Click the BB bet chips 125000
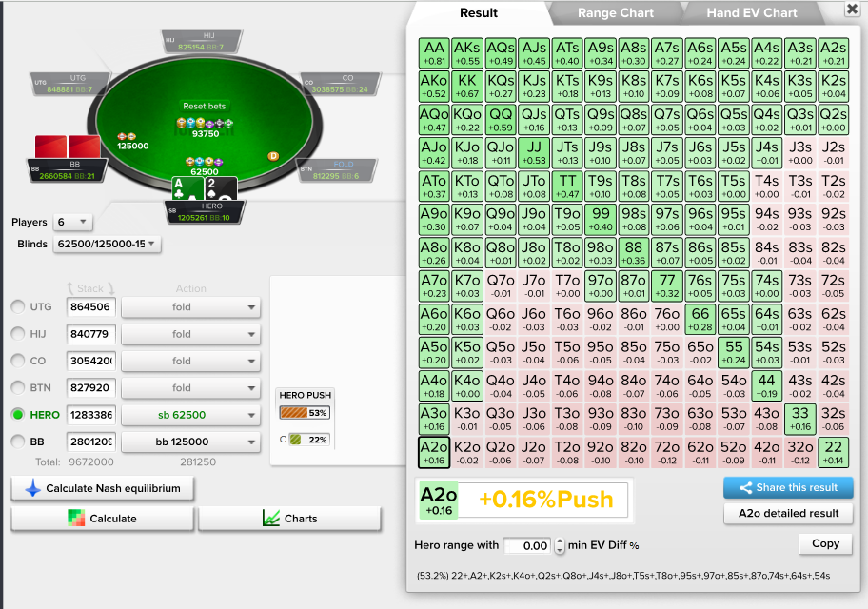 point(127,136)
